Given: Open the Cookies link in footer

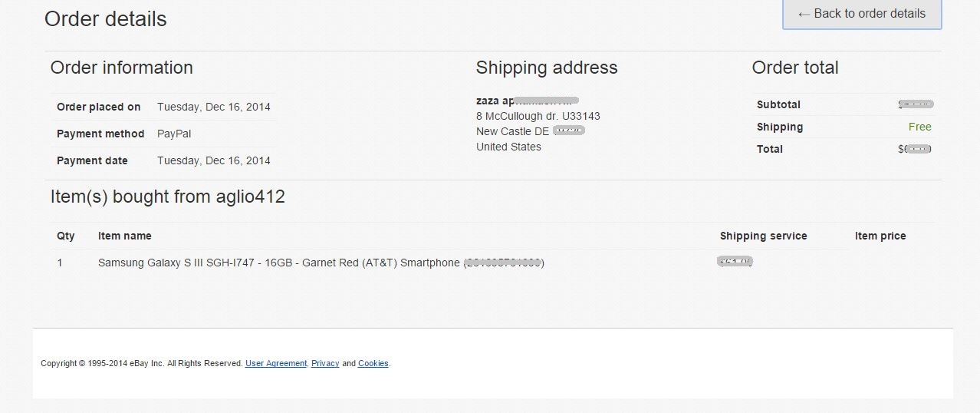Looking at the screenshot, I should (373, 363).
